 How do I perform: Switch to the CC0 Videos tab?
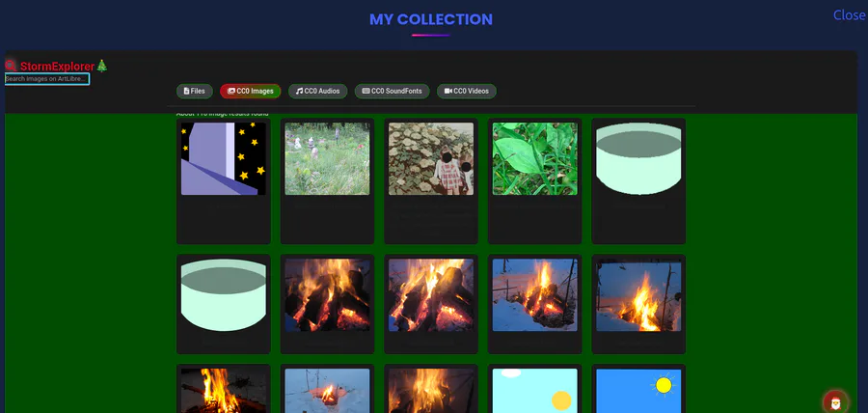pyautogui.click(x=467, y=92)
